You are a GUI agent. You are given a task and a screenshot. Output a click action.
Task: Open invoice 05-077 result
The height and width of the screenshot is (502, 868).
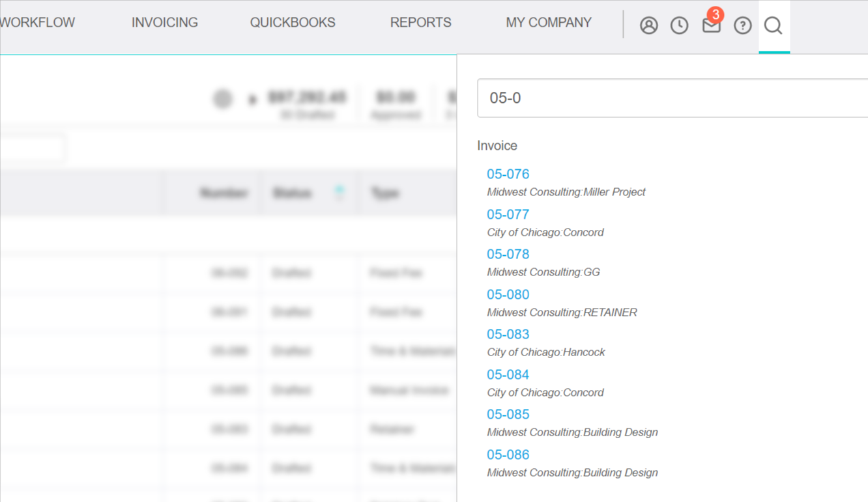tap(508, 214)
